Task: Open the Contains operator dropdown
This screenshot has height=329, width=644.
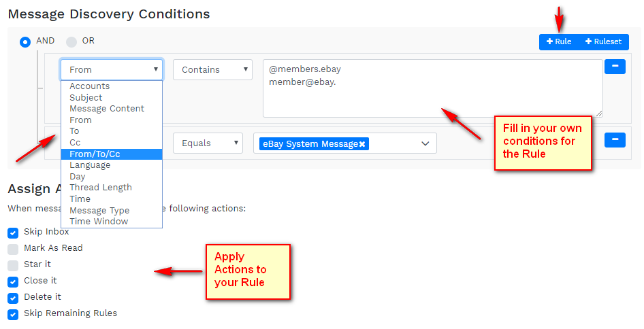Action: pos(212,69)
